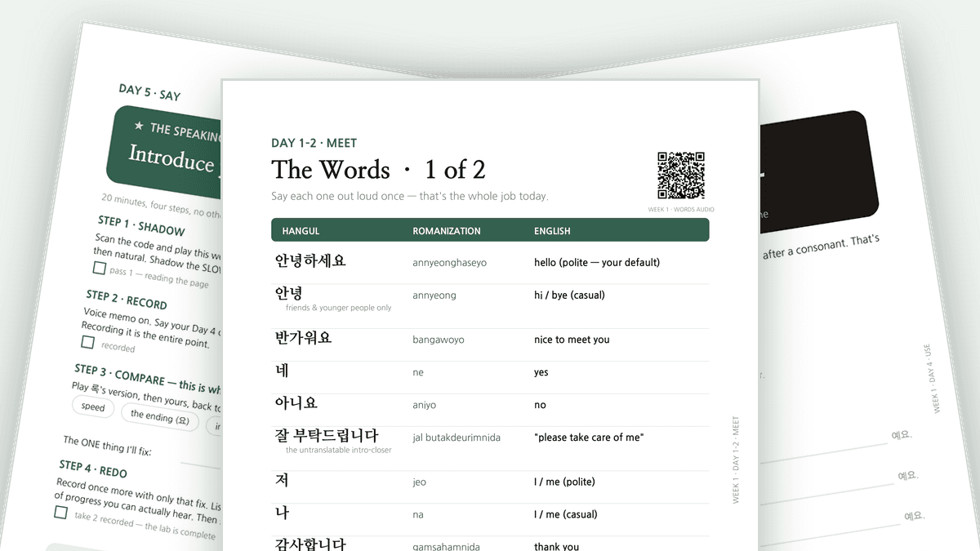The height and width of the screenshot is (551, 980).
Task: Click the 'STEP 1 · SHADOW' heading
Action: point(141,226)
